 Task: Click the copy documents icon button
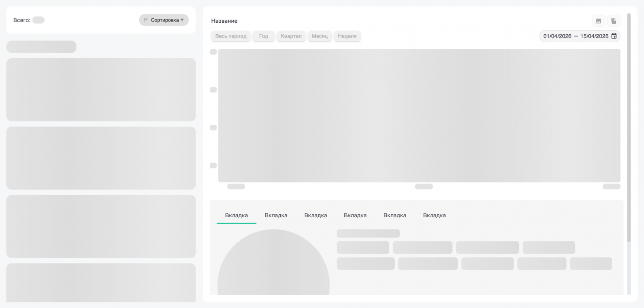click(614, 21)
